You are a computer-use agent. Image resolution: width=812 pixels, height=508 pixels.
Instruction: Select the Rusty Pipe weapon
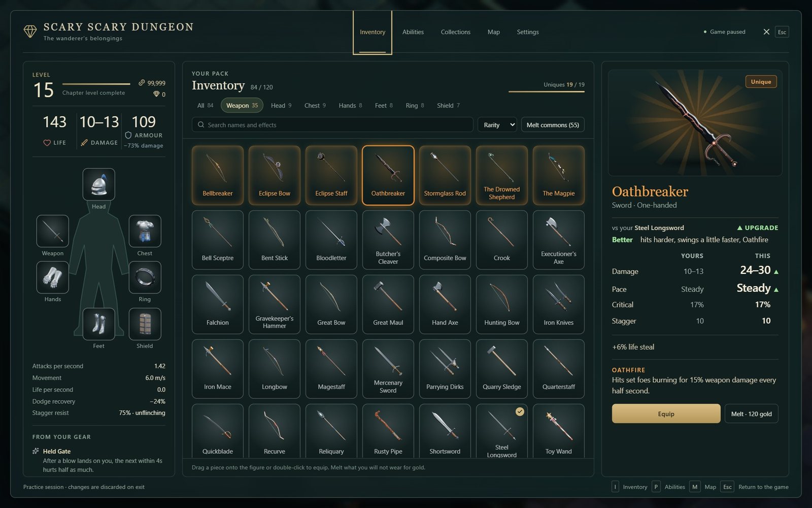(388, 431)
